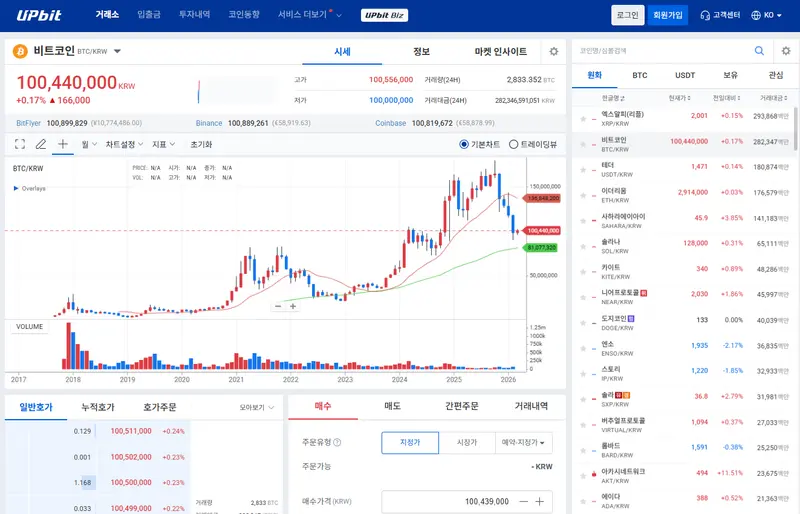Click the order type help question icon
Image resolution: width=800 pixels, height=514 pixels.
click(337, 443)
